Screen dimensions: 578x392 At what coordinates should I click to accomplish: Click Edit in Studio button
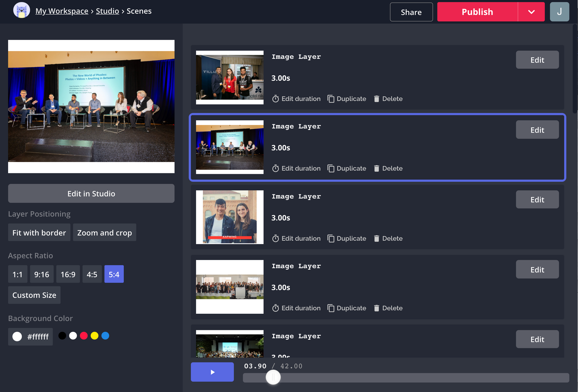click(91, 194)
